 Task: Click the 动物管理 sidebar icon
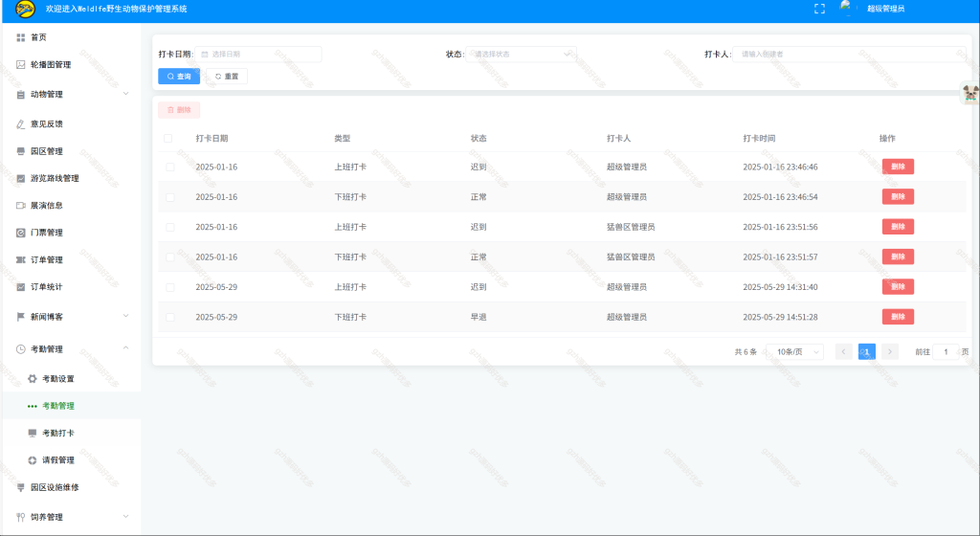tap(21, 95)
